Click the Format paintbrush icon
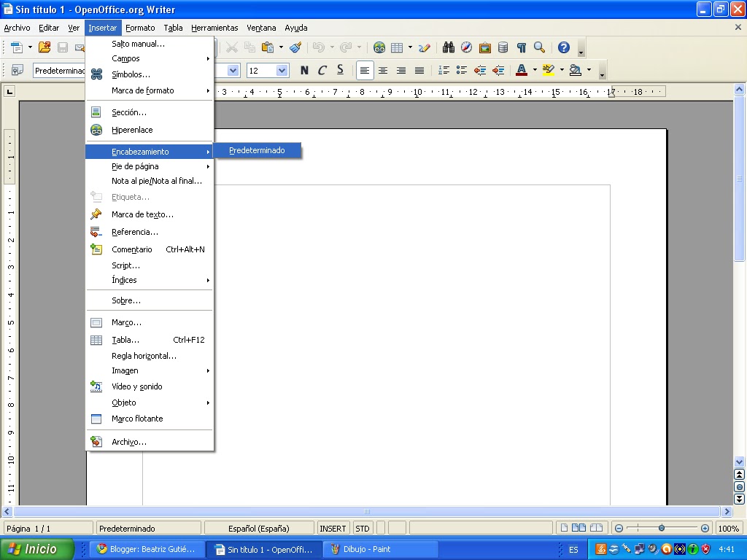This screenshot has height=560, width=747. (x=295, y=47)
